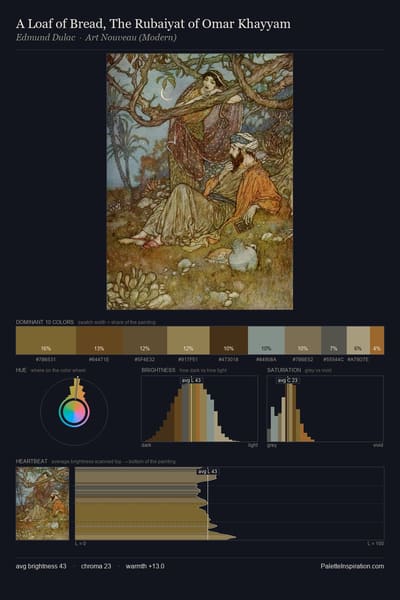This screenshot has width=400, height=600.
Task: Open the large Dulac painting image
Action: click(x=200, y=181)
